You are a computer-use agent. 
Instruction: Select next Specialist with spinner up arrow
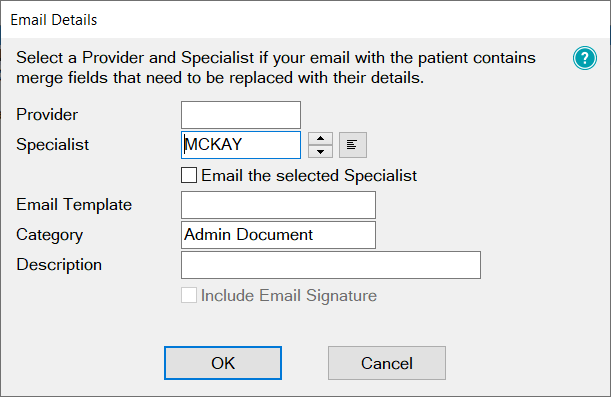click(320, 138)
